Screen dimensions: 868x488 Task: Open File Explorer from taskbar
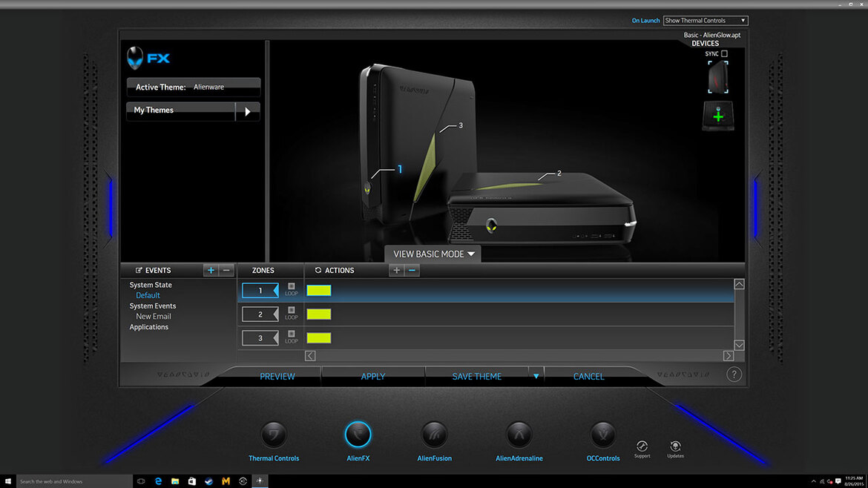point(175,481)
